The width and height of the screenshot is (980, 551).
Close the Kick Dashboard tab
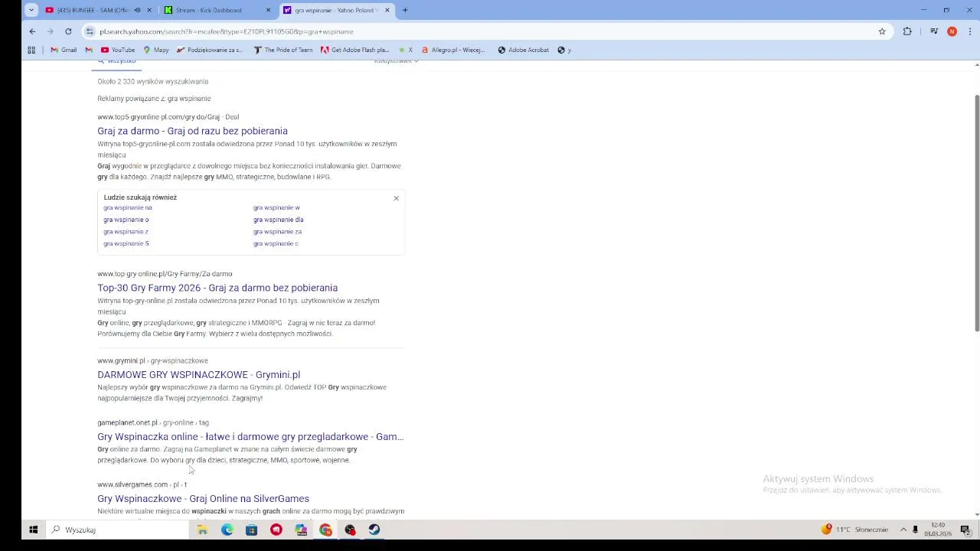[x=268, y=10]
